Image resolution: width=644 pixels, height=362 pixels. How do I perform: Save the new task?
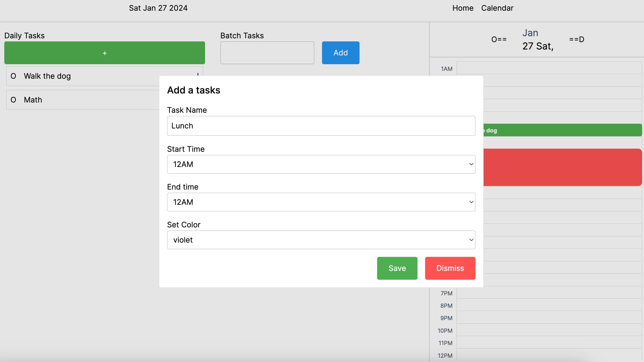click(397, 268)
